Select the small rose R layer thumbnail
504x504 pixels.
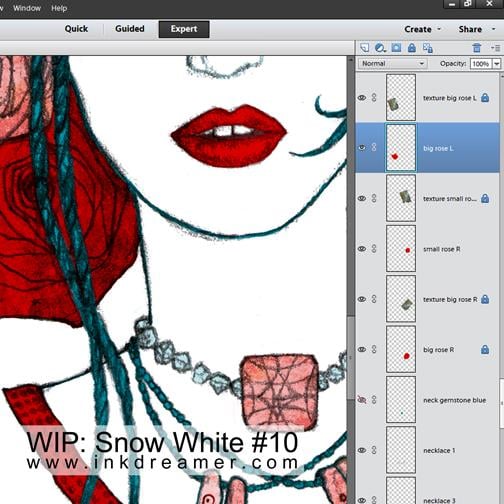(x=401, y=248)
